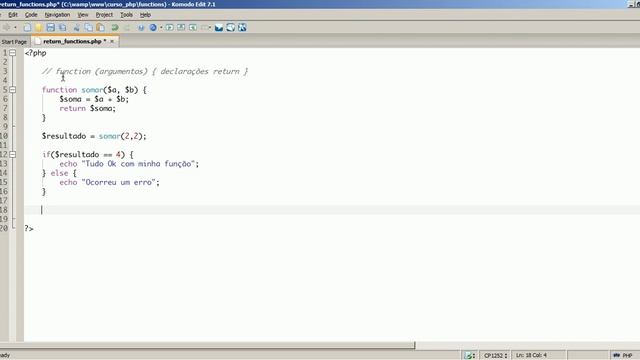
Task: Place cursor in the $soma = $a + $b line
Action: [x=94, y=99]
